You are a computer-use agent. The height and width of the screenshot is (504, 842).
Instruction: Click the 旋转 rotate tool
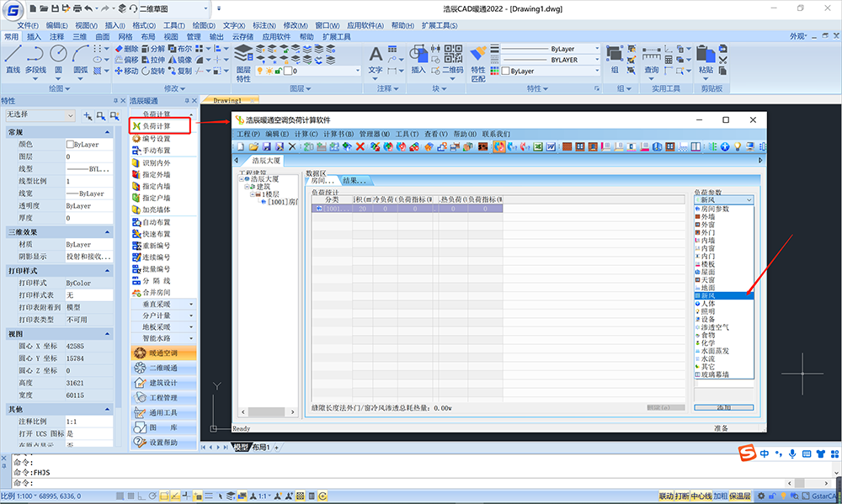point(153,71)
